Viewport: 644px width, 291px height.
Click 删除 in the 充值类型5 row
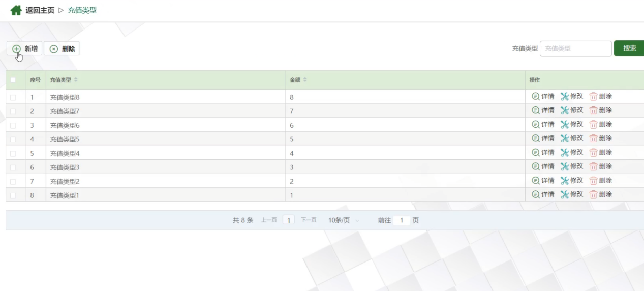pyautogui.click(x=601, y=138)
